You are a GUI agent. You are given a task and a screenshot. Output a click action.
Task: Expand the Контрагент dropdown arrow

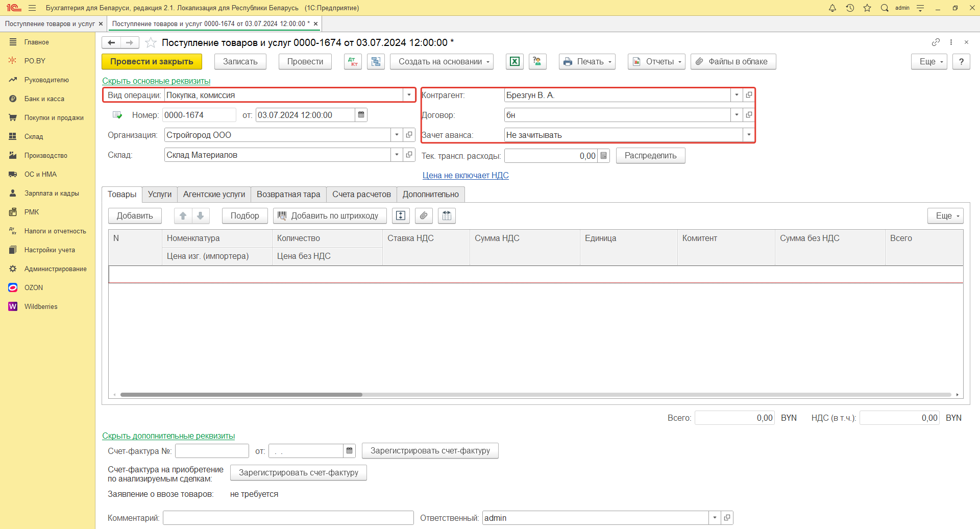737,95
